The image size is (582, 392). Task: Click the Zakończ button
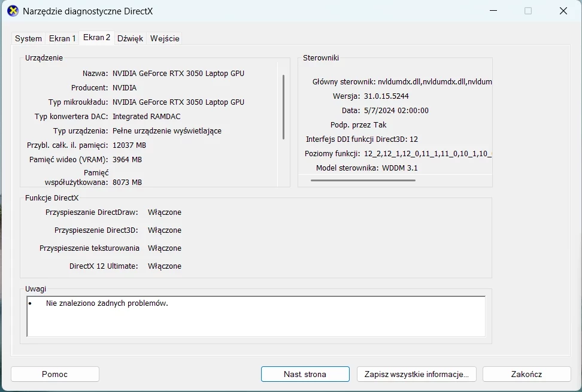527,374
